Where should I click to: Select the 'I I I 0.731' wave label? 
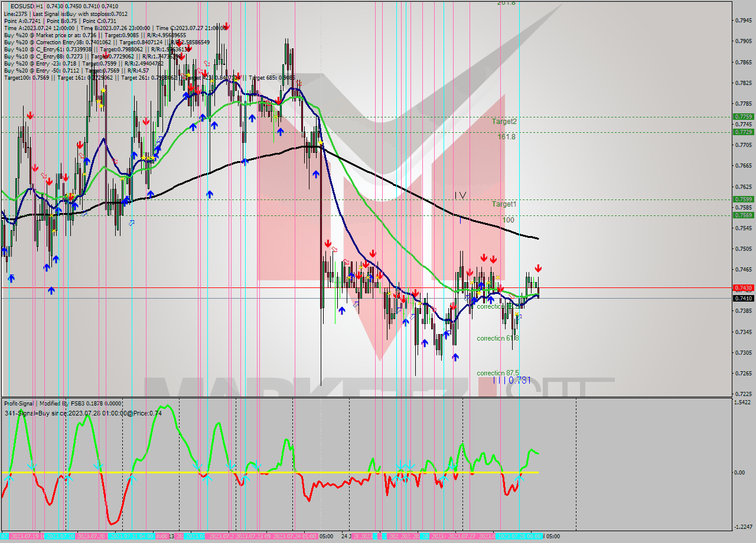[511, 381]
